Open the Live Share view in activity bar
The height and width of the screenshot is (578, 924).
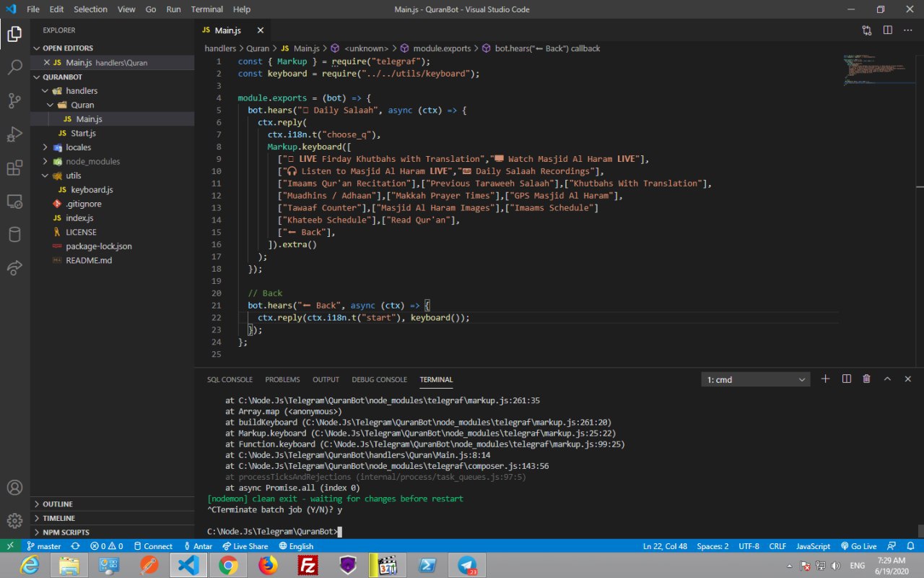tap(14, 267)
